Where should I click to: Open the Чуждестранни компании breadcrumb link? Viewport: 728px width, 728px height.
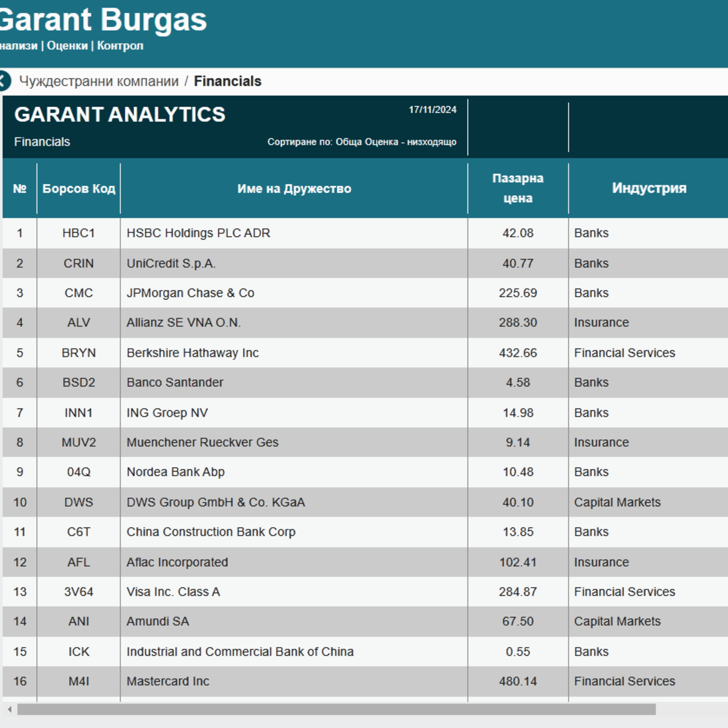click(99, 81)
